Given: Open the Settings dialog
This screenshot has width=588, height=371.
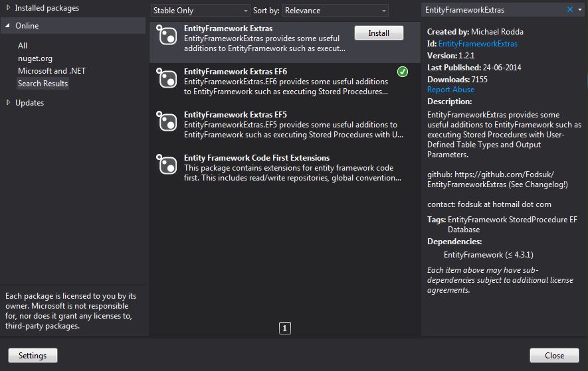Looking at the screenshot, I should coord(33,355).
